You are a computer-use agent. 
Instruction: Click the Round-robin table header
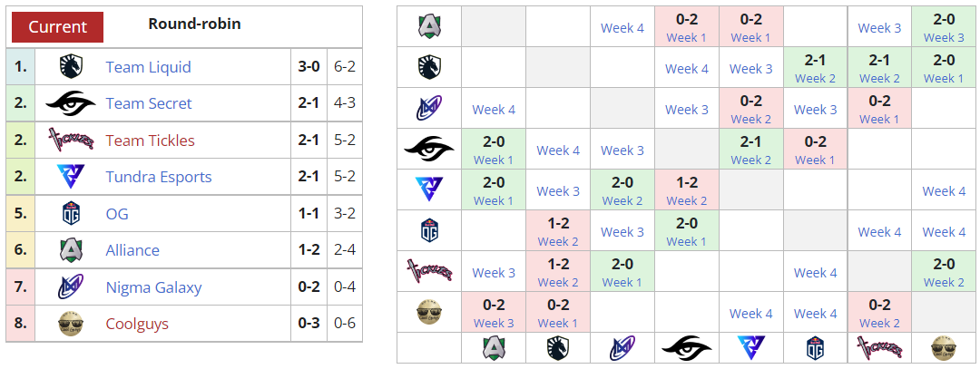[194, 24]
